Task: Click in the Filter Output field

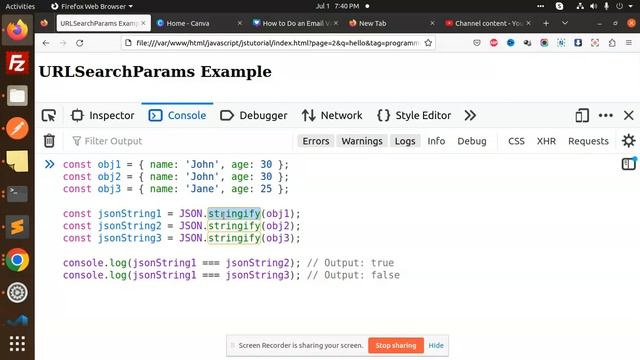Action: (182, 141)
